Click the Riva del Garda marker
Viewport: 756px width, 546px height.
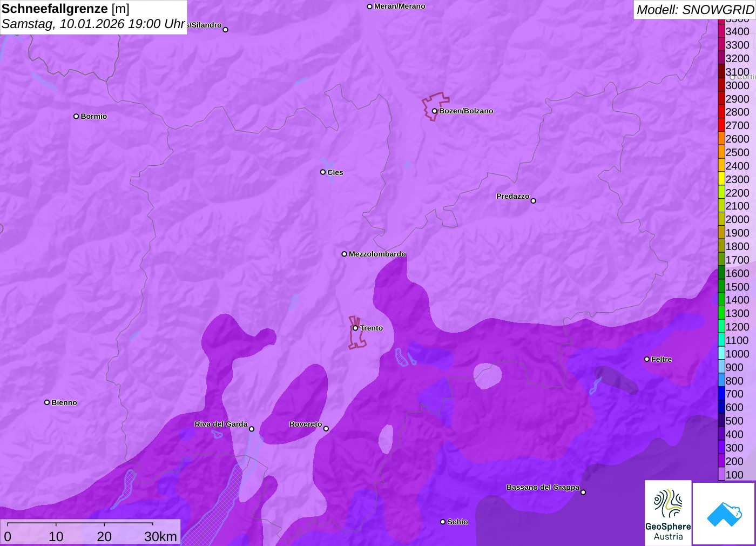click(x=251, y=429)
